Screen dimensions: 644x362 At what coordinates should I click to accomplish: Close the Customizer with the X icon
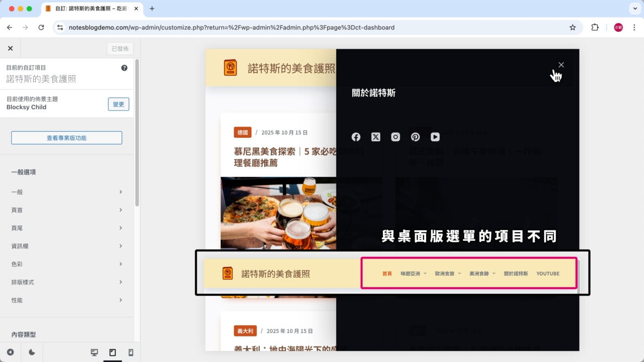coord(10,48)
